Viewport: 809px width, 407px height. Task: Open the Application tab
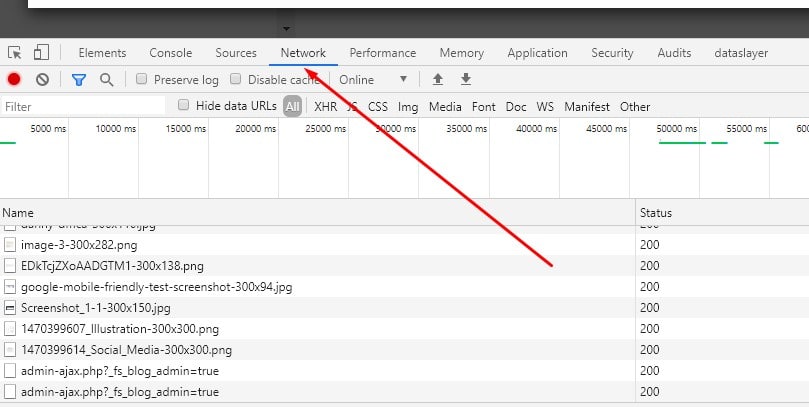(x=537, y=53)
